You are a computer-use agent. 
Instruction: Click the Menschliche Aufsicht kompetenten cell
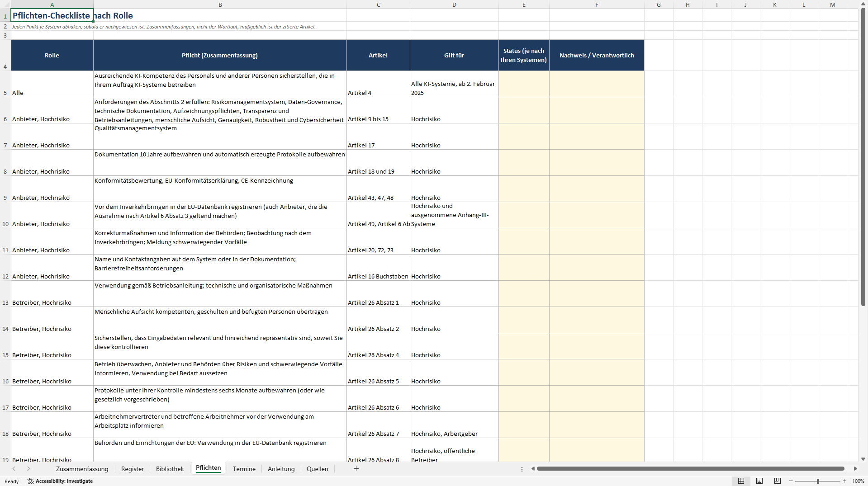(220, 320)
